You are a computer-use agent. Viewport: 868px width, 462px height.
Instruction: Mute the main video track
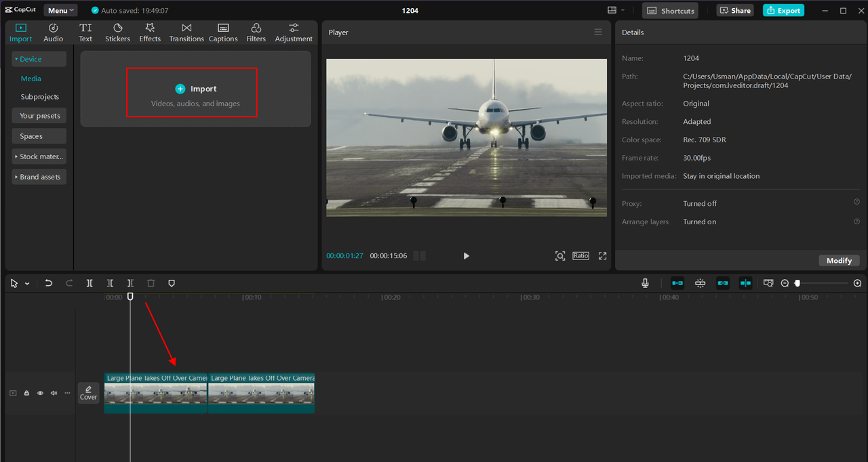click(x=54, y=393)
